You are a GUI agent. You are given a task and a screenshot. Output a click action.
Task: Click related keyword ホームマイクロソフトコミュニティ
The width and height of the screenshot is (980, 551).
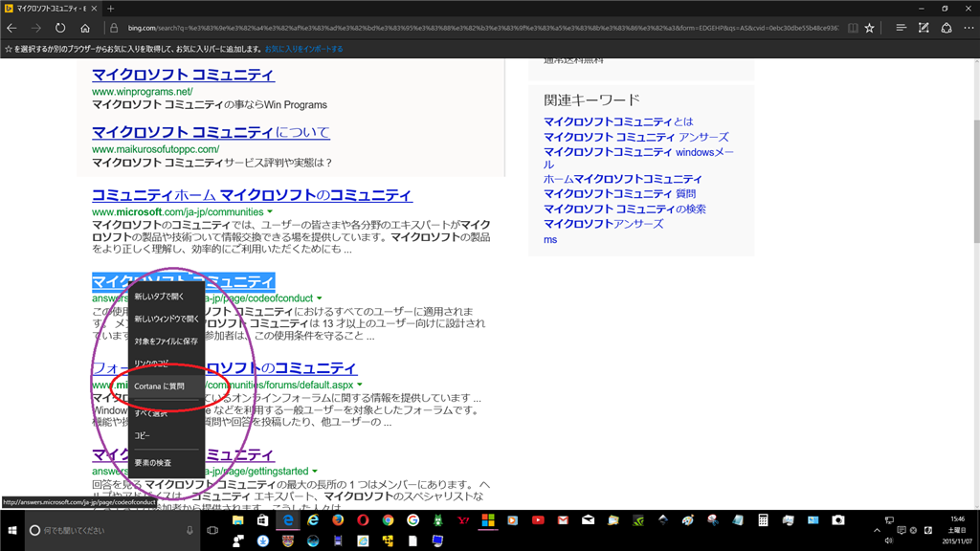pyautogui.click(x=622, y=179)
